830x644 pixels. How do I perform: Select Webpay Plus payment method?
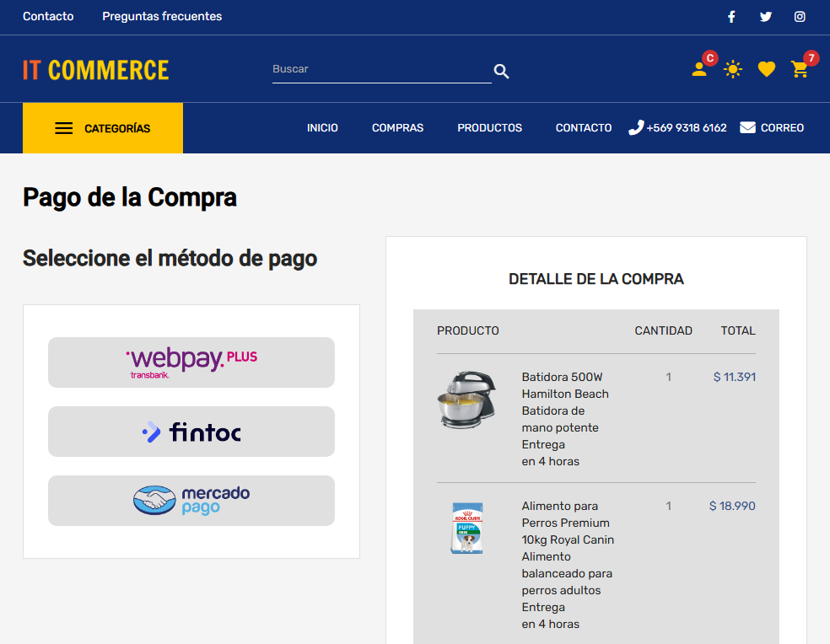tap(191, 362)
